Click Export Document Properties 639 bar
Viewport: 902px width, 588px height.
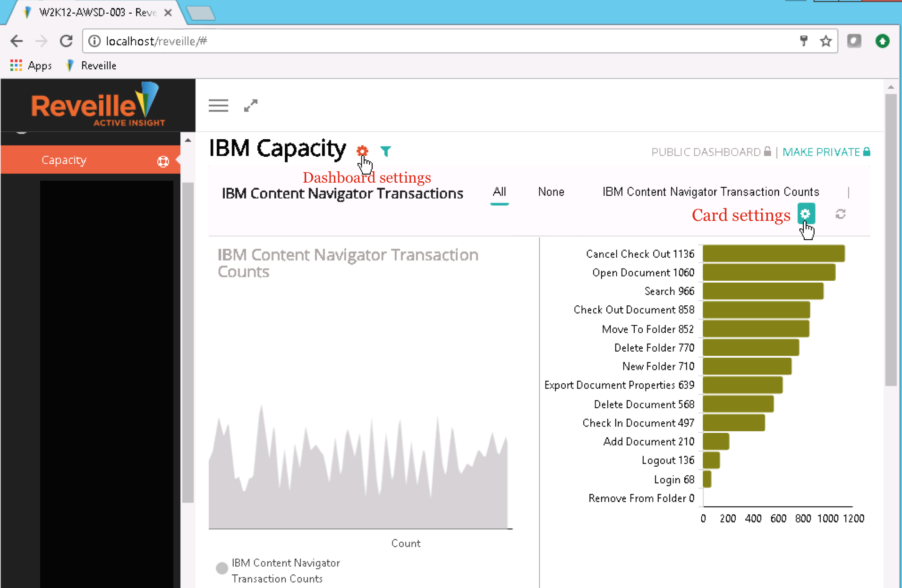tap(743, 385)
